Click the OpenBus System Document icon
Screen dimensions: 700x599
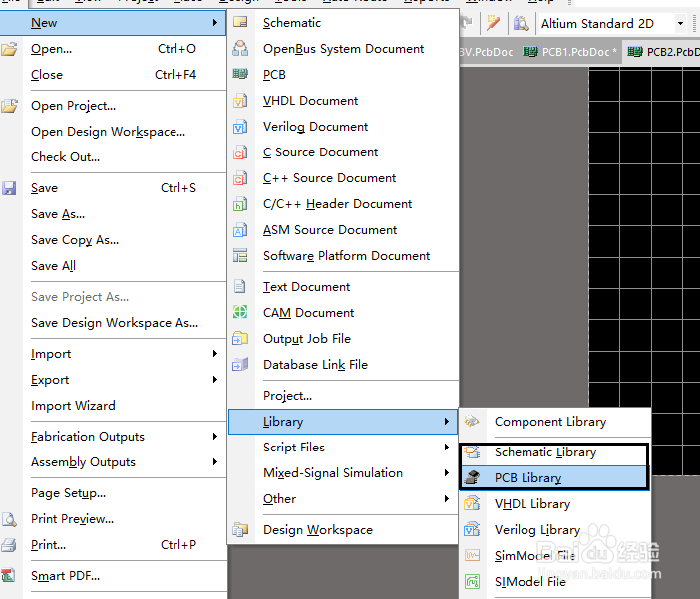tap(240, 48)
